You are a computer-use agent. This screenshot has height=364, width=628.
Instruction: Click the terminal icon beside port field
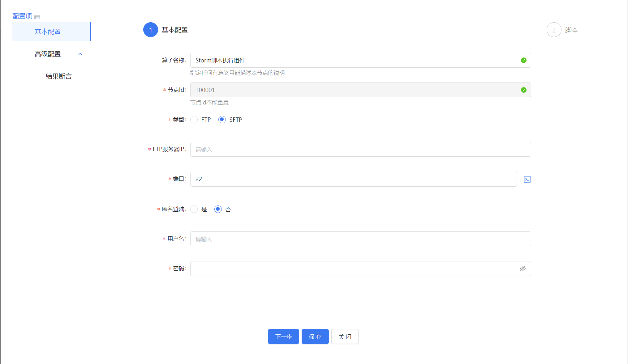click(x=527, y=179)
